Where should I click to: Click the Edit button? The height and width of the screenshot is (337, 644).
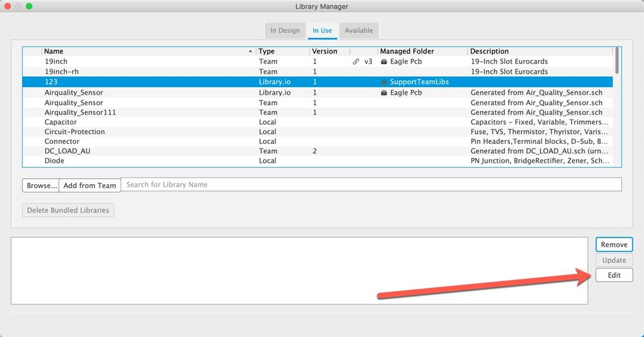point(614,275)
